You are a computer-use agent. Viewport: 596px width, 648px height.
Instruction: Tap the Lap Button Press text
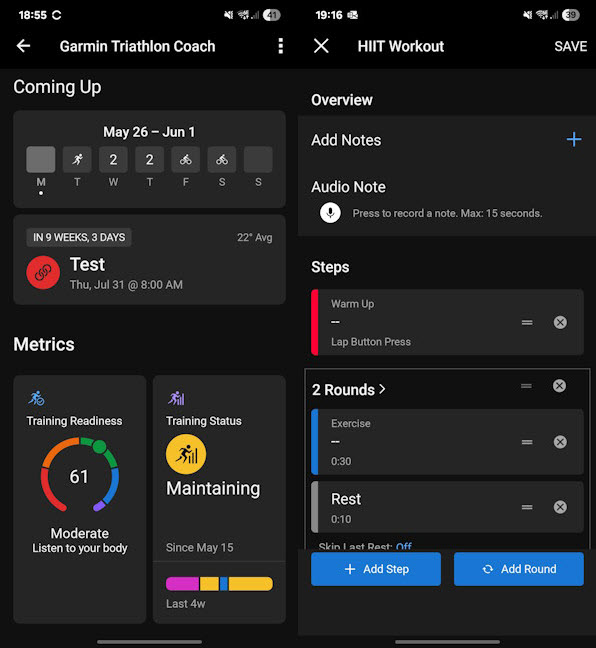(x=371, y=342)
